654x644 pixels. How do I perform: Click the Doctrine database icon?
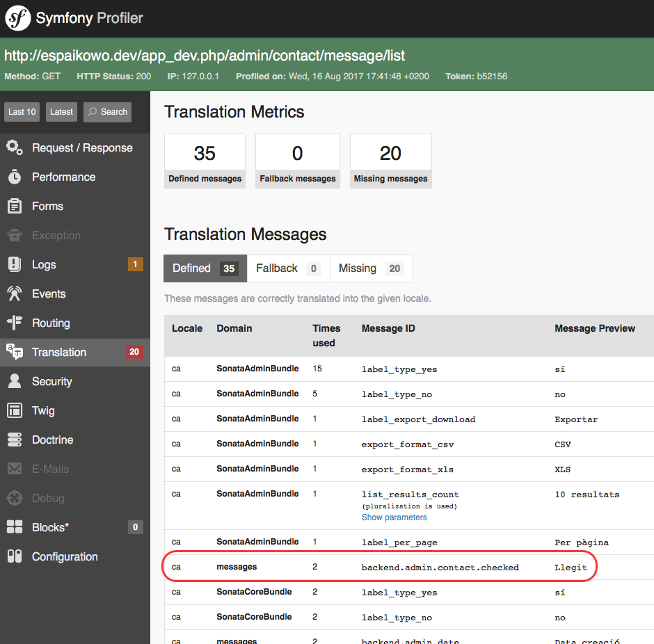[x=15, y=440]
